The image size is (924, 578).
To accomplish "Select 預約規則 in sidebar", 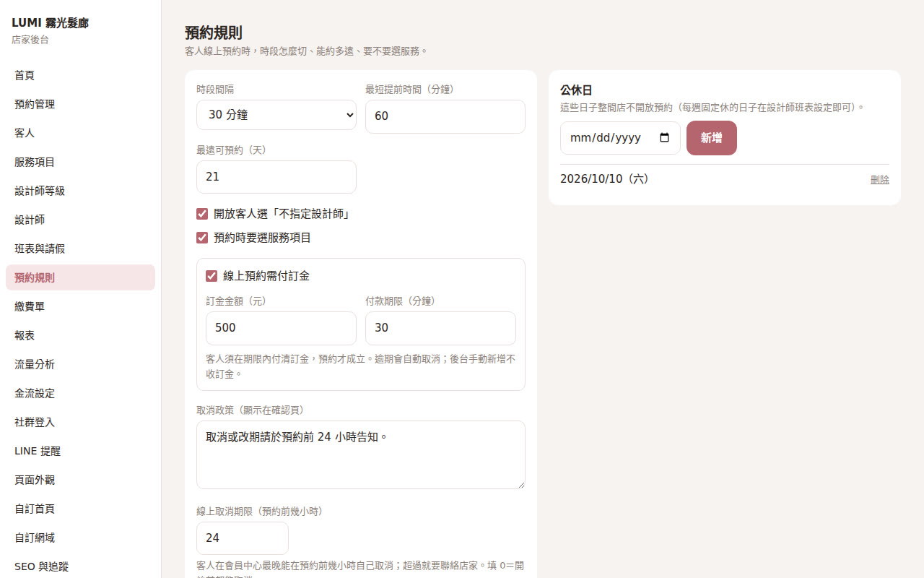I will coord(80,277).
